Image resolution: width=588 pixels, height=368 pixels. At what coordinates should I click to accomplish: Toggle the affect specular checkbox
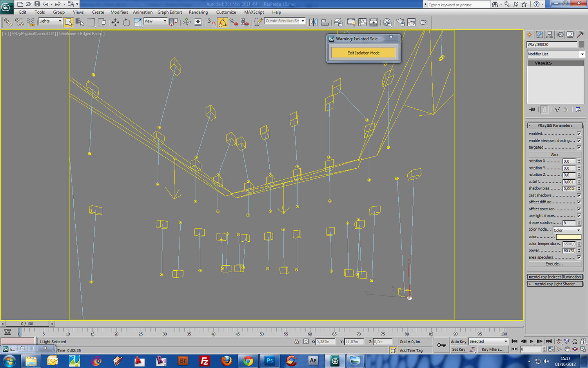point(579,209)
